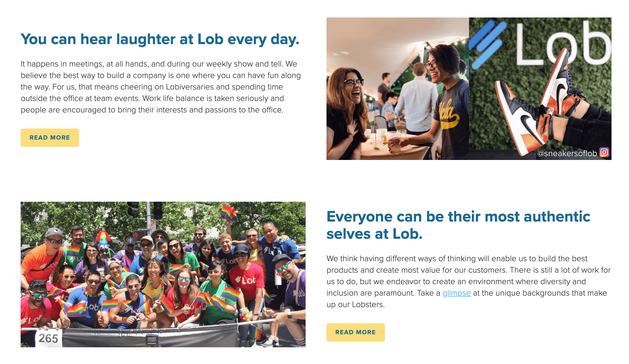629x364 pixels.
Task: Open the glimpse hyperlink
Action: click(456, 293)
